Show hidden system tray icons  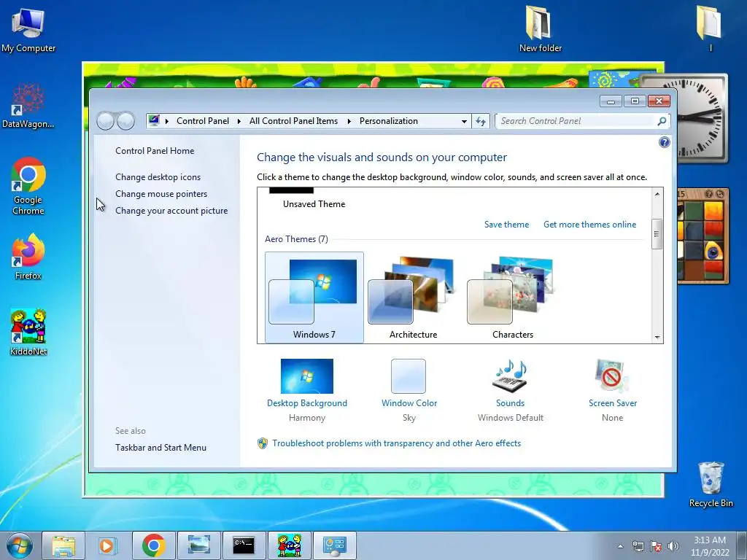[620, 546]
